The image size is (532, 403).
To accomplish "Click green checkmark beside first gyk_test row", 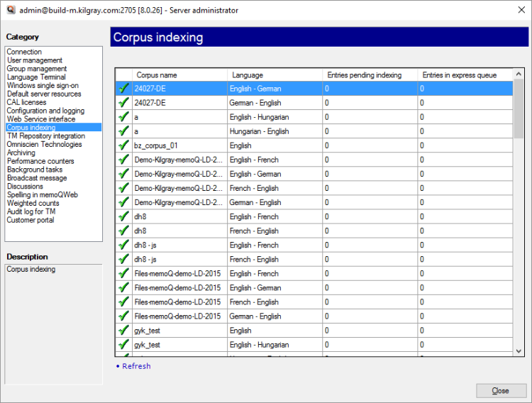I will [123, 330].
